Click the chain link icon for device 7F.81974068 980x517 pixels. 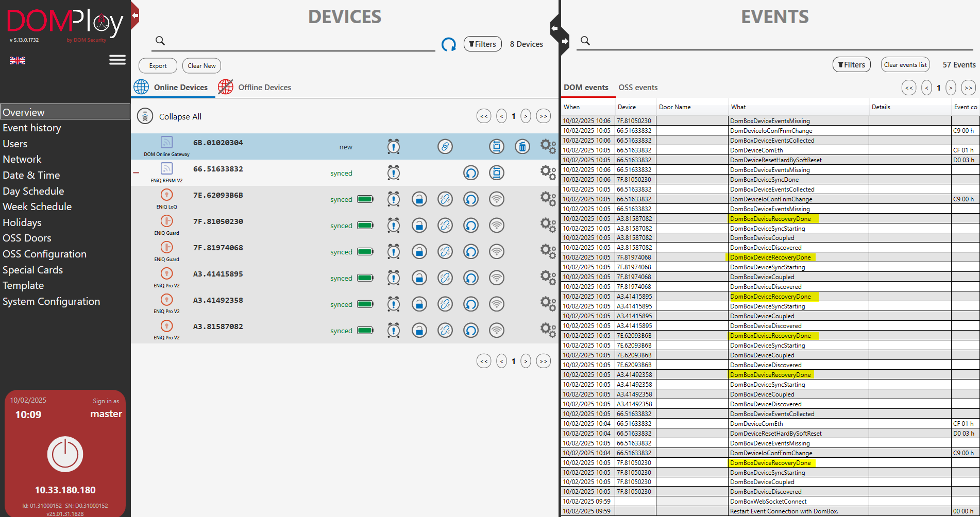445,252
